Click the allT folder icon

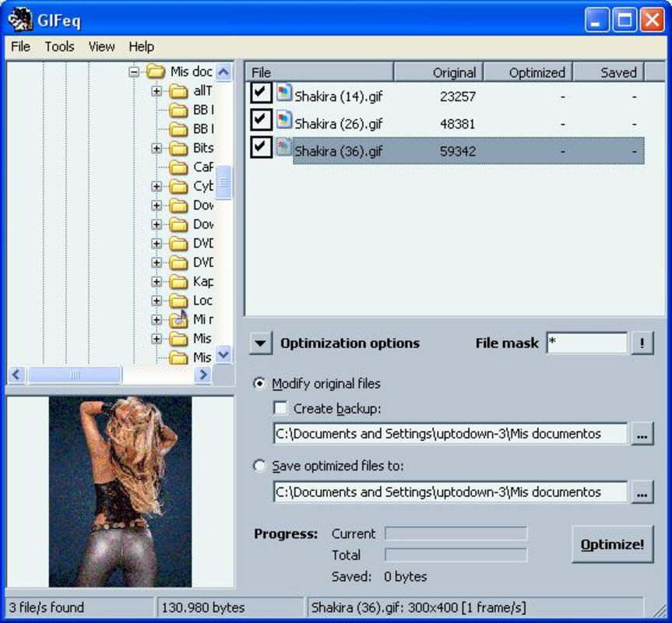178,91
